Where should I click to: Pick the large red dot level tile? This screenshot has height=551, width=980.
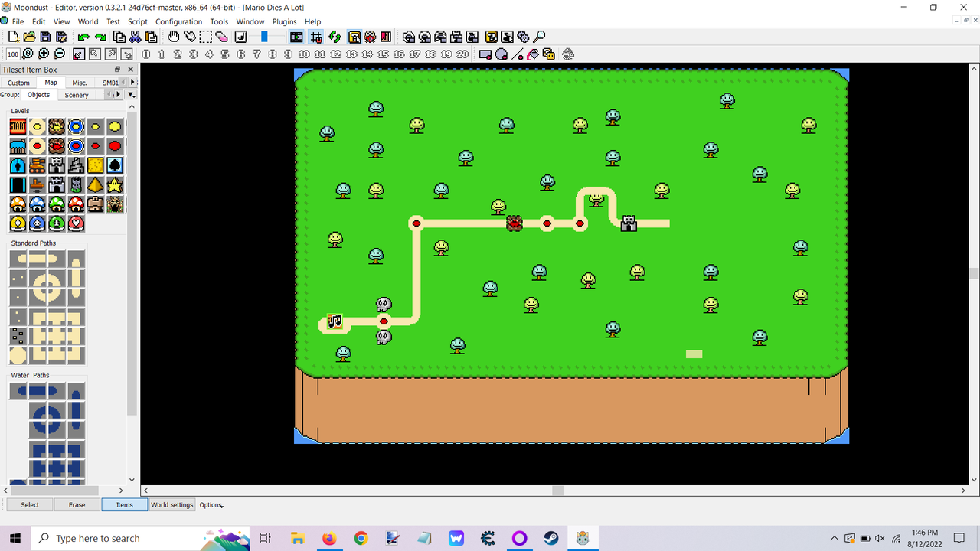click(115, 145)
